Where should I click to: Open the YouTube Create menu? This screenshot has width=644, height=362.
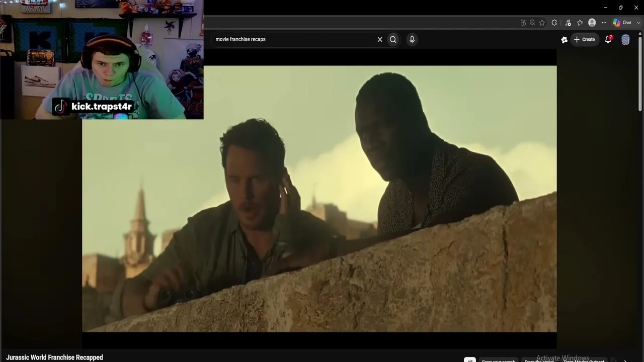tap(585, 39)
